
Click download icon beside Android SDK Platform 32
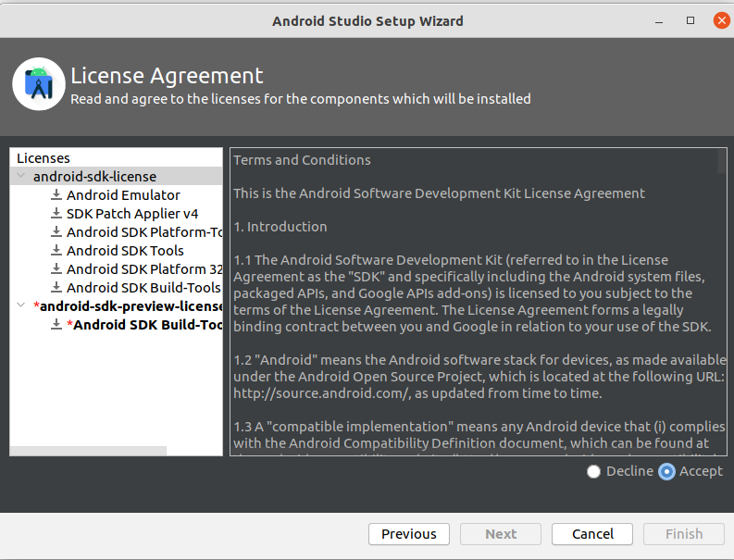[x=56, y=269]
